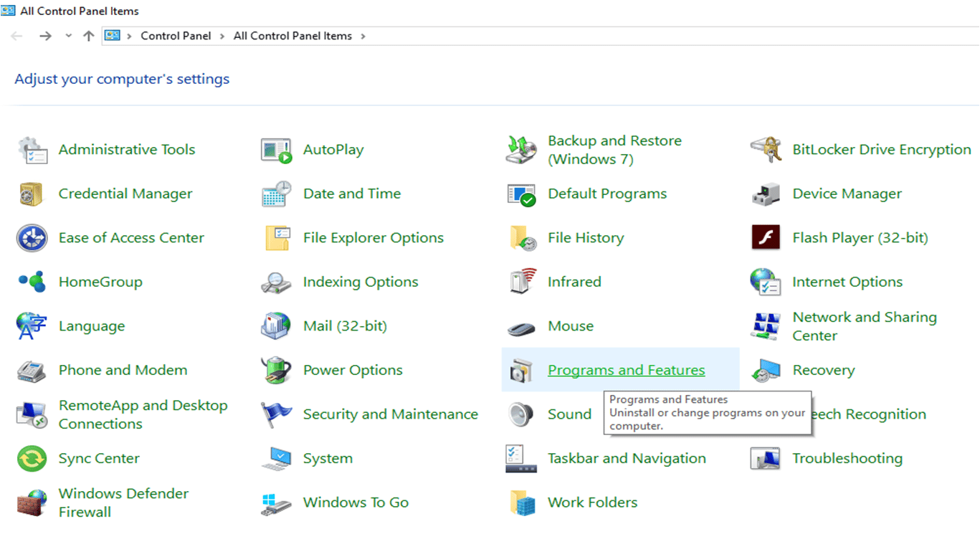Click the Internet Options globe icon

766,282
